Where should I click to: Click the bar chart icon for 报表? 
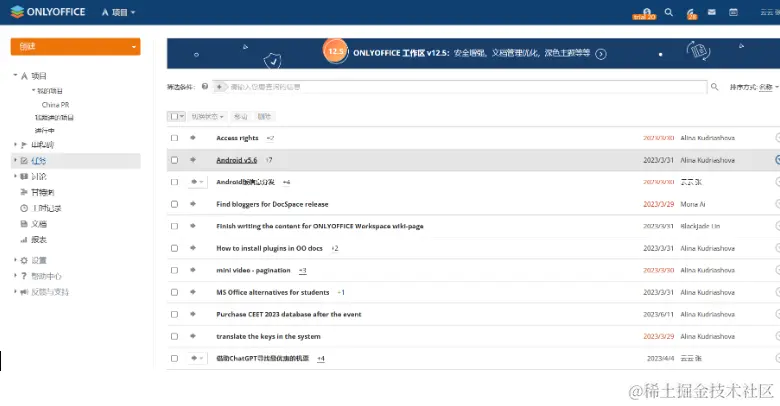tap(23, 240)
